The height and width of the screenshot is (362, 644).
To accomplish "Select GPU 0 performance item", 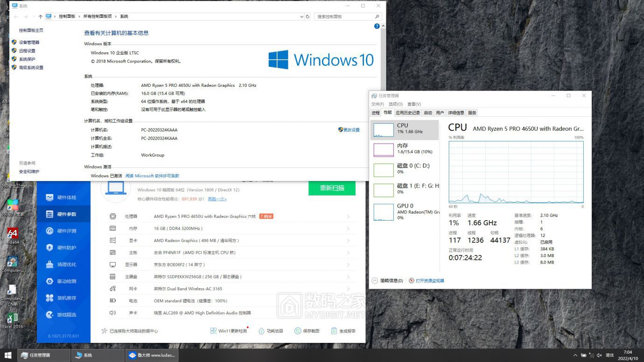I will click(405, 212).
